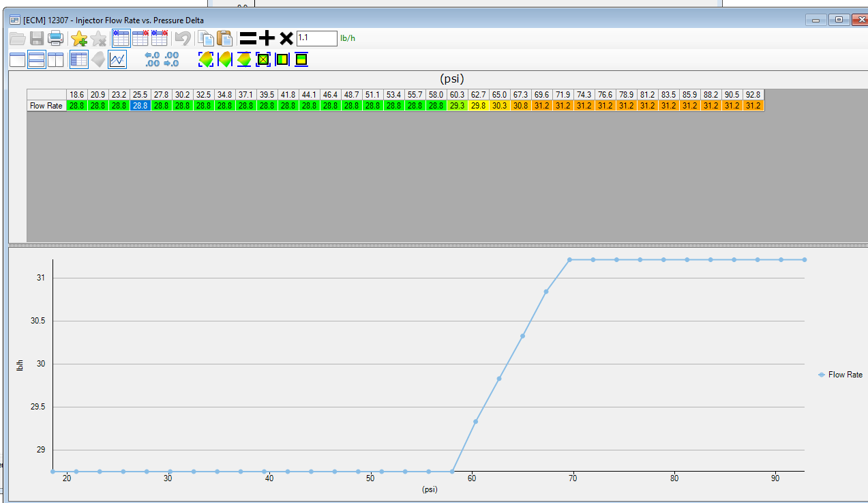Toggle the 3D surface view icon
Screen dimensions: 868x503
tap(98, 59)
